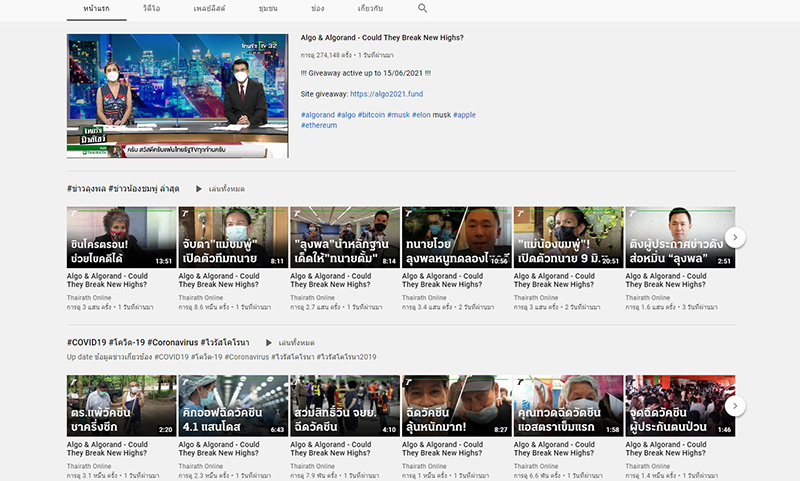Open the 8:27 video thumbnail

(456, 405)
